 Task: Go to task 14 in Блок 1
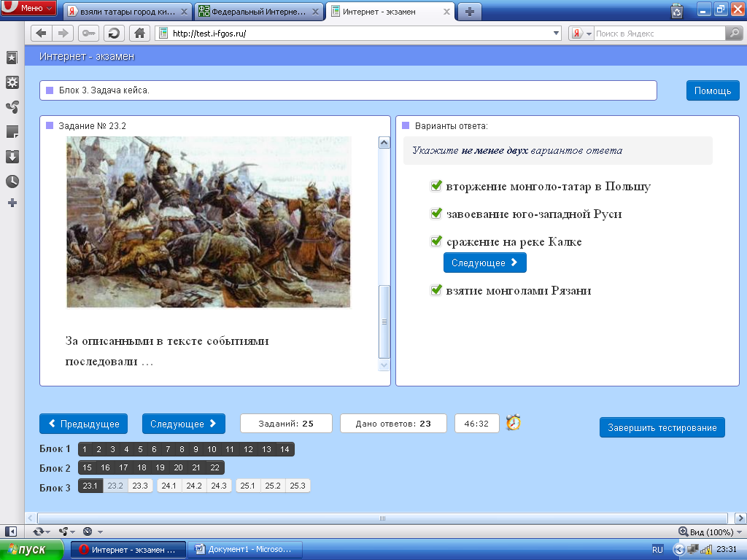(x=285, y=449)
